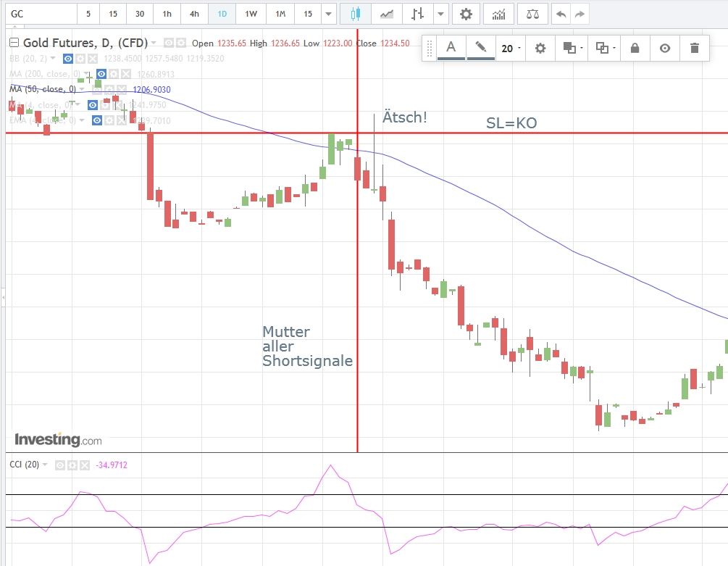The height and width of the screenshot is (566, 728).
Task: Grab the floating drawing toolbar's drag handle
Action: (429, 49)
